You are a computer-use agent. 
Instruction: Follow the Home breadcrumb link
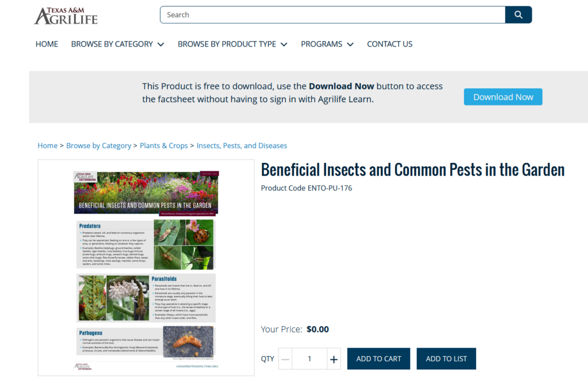point(48,146)
